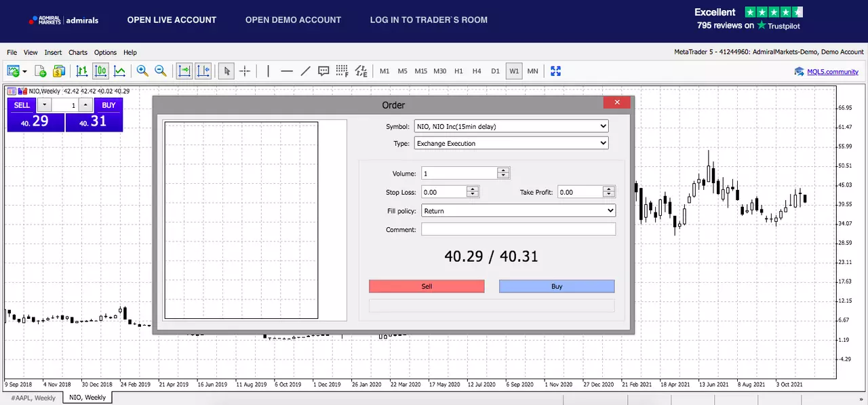Zoom in on the chart
The height and width of the screenshot is (405, 868).
coord(142,71)
